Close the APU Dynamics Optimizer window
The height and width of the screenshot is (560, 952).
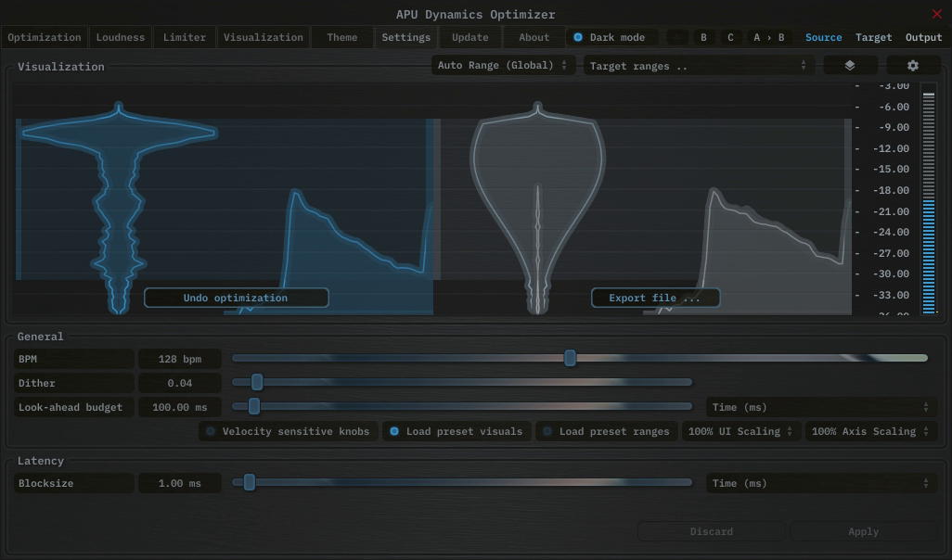[936, 14]
